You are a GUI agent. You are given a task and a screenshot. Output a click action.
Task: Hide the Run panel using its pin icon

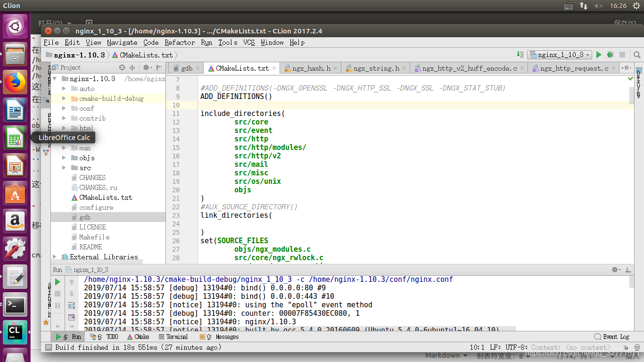coord(627,270)
